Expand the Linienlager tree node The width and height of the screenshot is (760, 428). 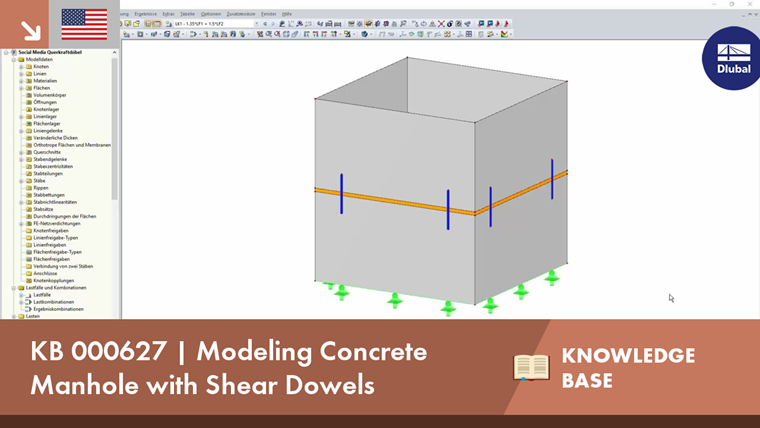tap(21, 117)
